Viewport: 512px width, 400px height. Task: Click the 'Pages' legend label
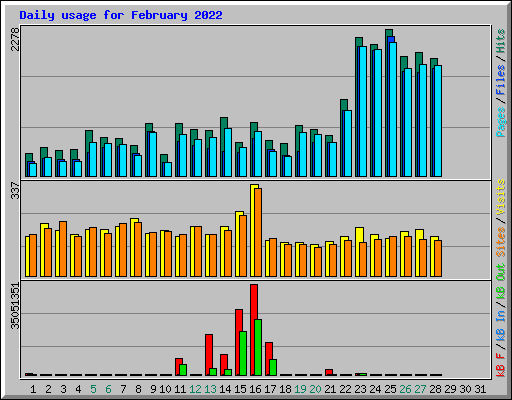point(501,122)
